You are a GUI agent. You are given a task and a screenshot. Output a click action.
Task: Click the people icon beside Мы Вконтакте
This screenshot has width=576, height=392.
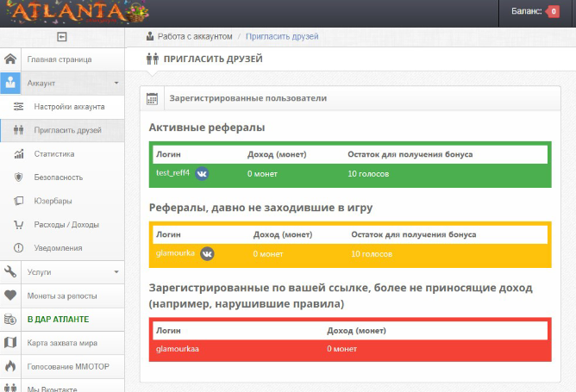click(x=10, y=388)
